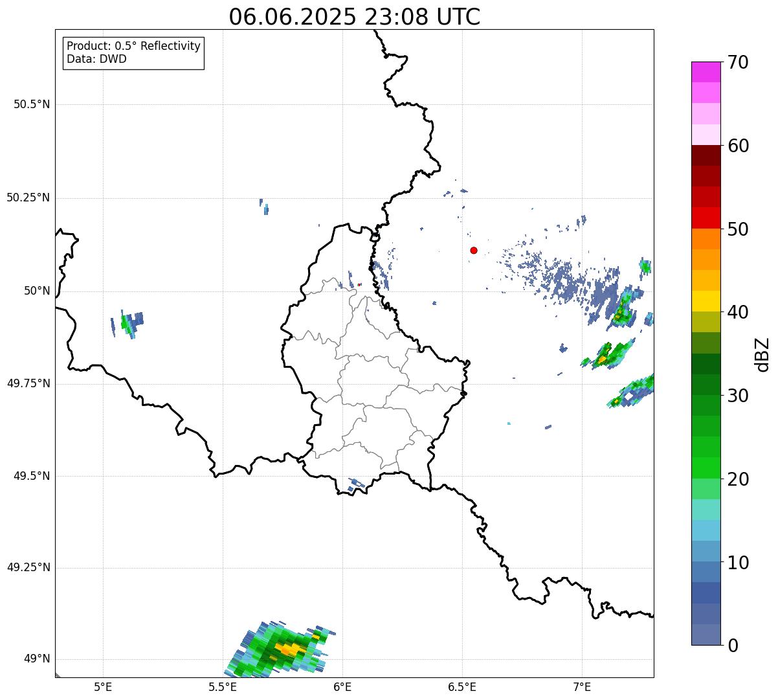The height and width of the screenshot is (700, 778).
Task: Click the yellow colorbar swatch at 40 dBZ
Action: coord(706,302)
